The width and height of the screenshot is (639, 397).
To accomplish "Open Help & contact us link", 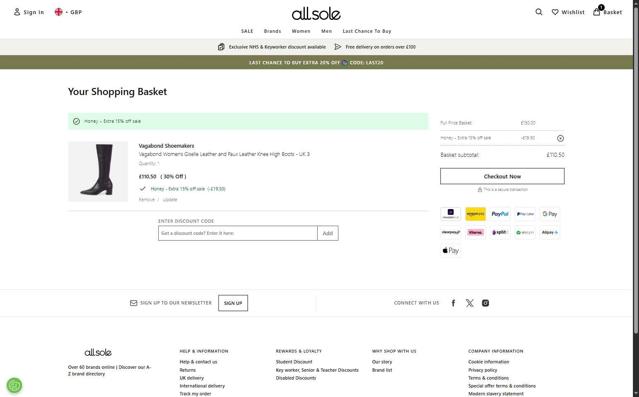I will click(x=198, y=362).
